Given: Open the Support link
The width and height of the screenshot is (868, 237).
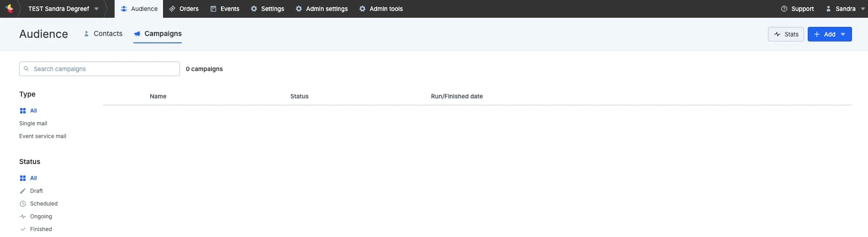Looking at the screenshot, I should (x=797, y=9).
